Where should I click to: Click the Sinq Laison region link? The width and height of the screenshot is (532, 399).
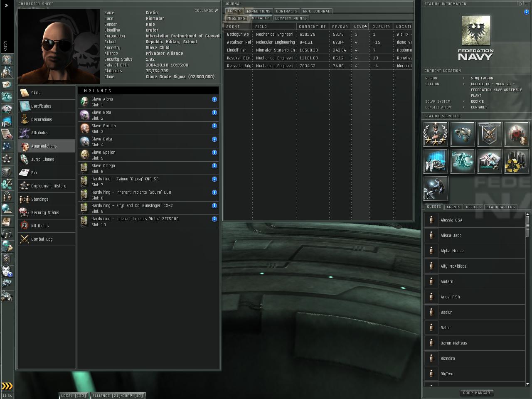click(x=482, y=78)
